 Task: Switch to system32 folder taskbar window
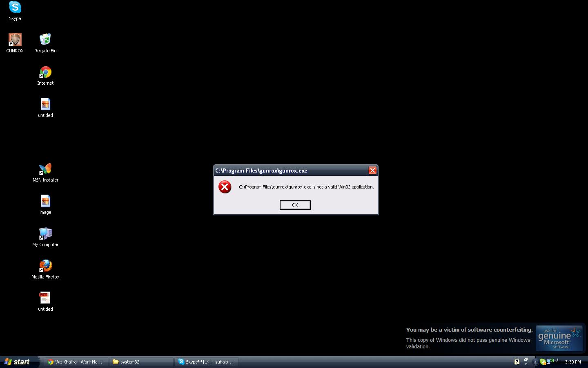click(141, 362)
